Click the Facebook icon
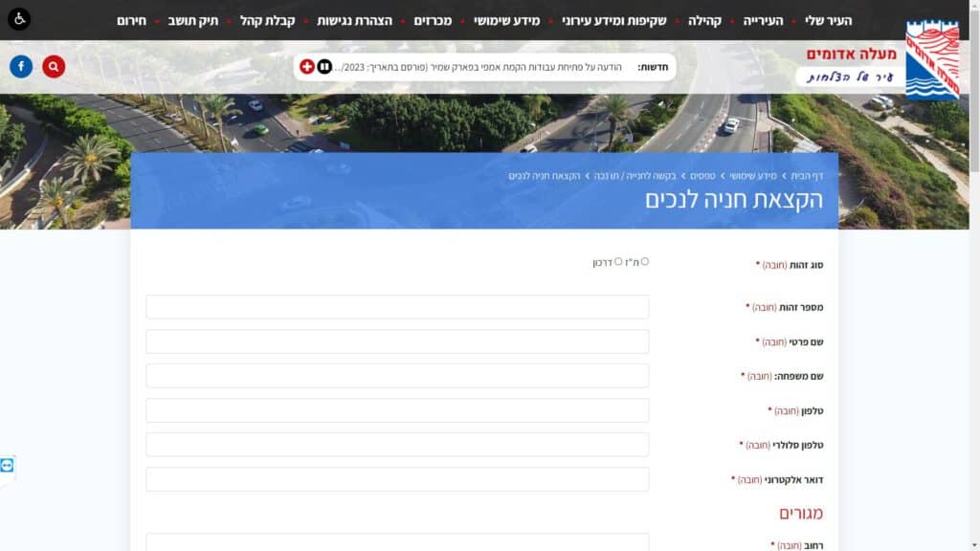 pos(21,66)
